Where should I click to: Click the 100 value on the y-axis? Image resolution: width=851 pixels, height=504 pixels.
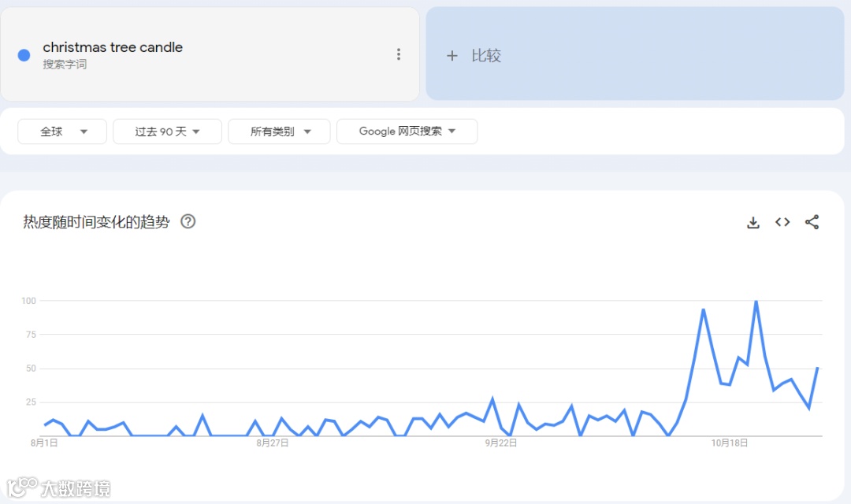29,301
